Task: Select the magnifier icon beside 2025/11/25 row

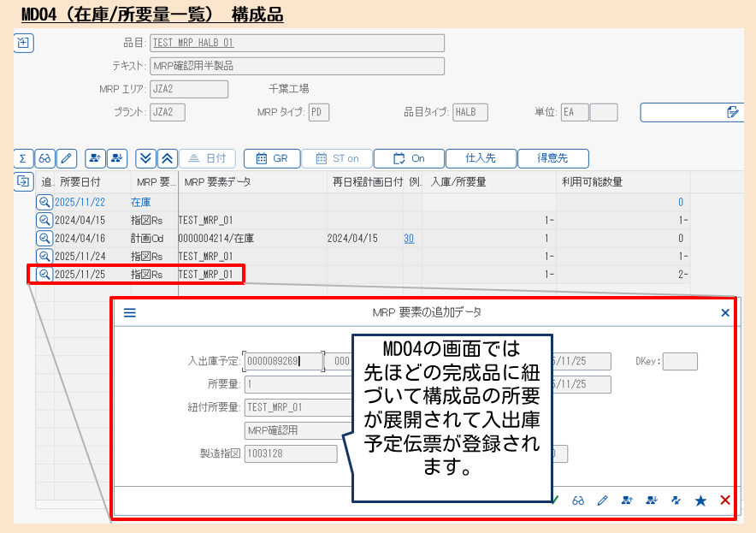Action: pyautogui.click(x=44, y=274)
